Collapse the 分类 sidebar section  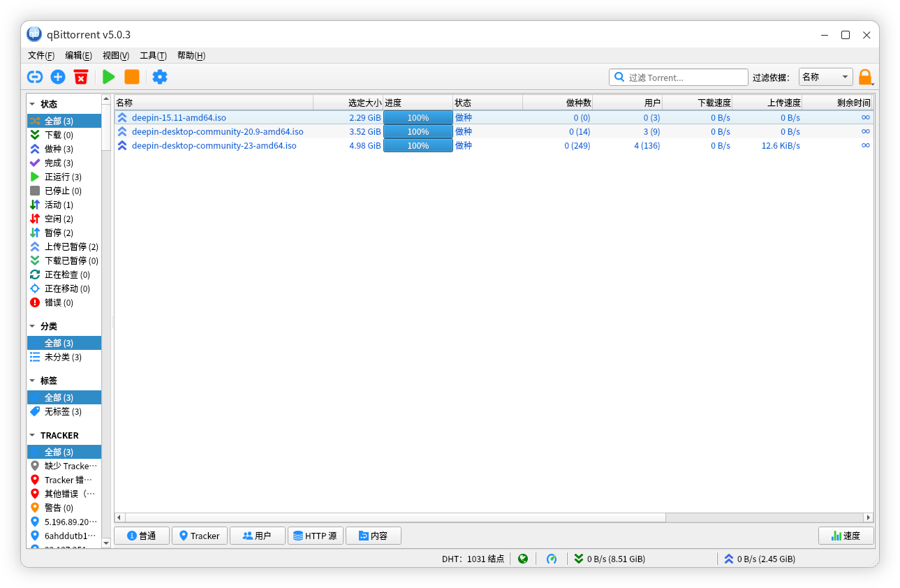click(x=33, y=326)
